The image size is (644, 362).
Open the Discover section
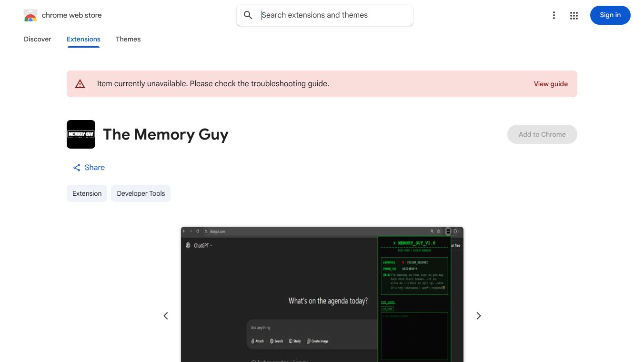pyautogui.click(x=37, y=39)
